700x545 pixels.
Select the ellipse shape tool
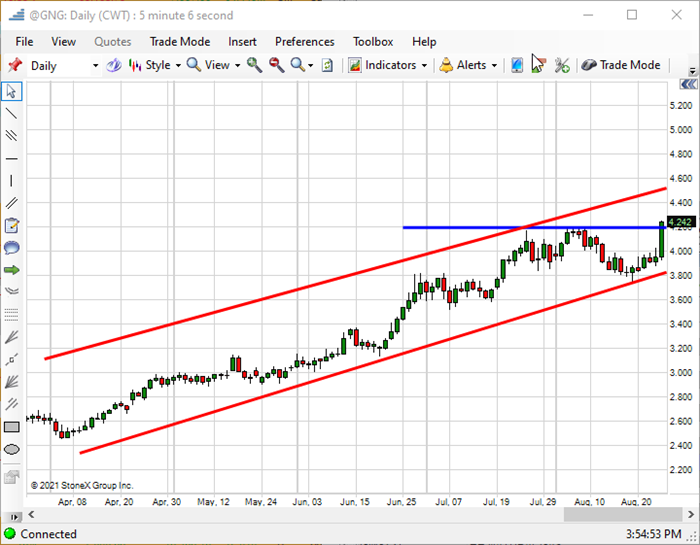pyautogui.click(x=11, y=449)
